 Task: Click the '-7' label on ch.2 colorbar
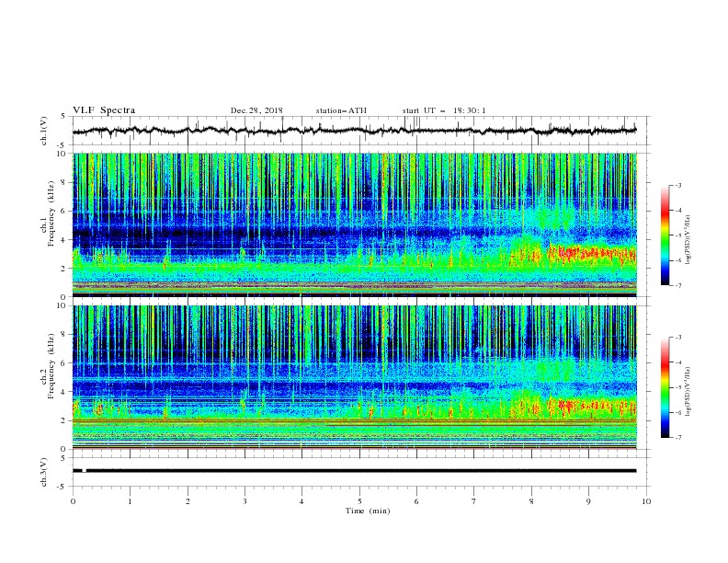coord(678,438)
